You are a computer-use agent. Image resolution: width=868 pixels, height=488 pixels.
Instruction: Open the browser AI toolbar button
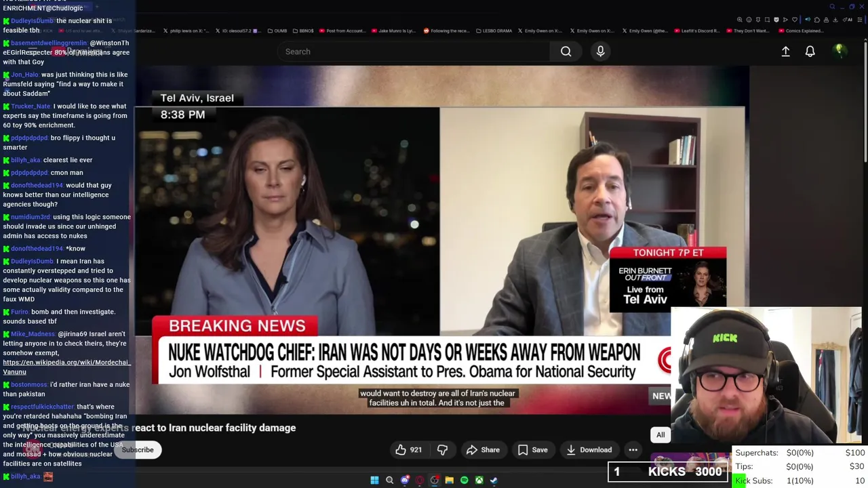pos(848,20)
